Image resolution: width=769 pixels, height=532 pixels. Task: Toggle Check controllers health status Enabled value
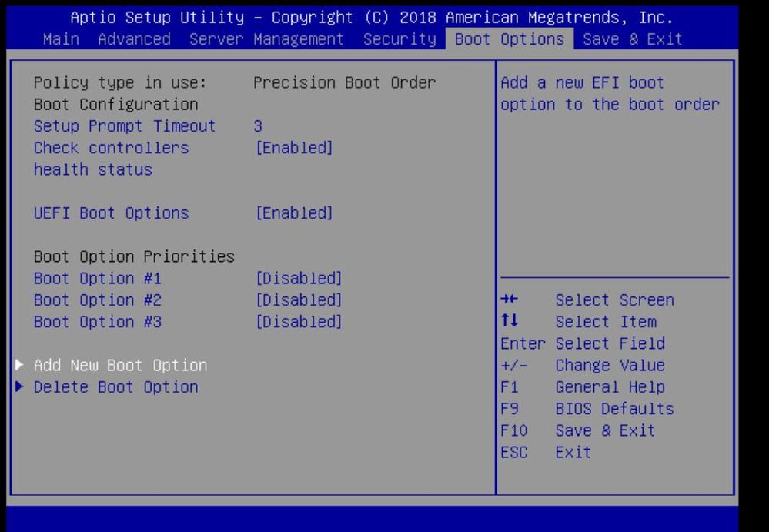[x=294, y=148]
